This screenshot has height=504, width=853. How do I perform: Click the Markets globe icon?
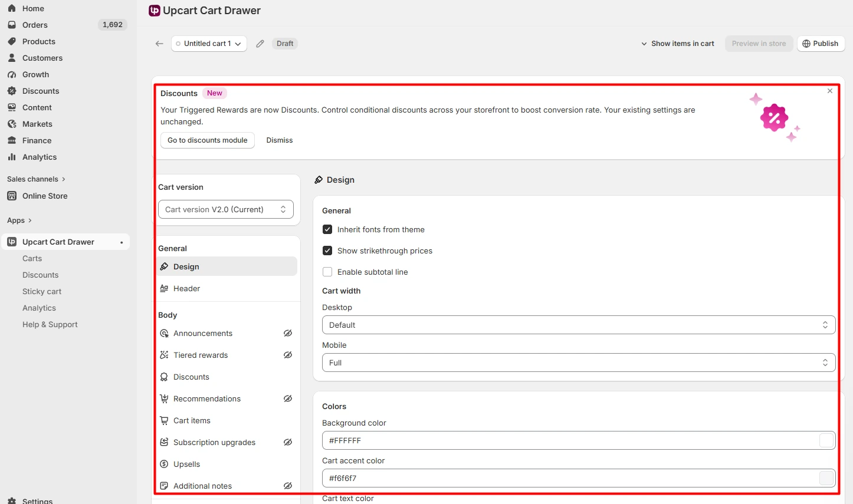[x=12, y=124]
